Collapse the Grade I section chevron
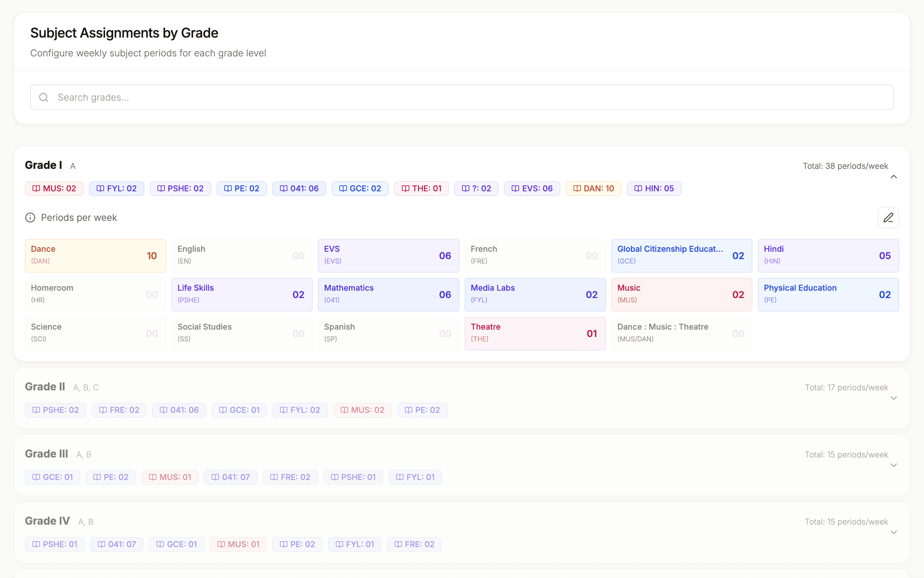This screenshot has height=578, width=924. tap(893, 177)
